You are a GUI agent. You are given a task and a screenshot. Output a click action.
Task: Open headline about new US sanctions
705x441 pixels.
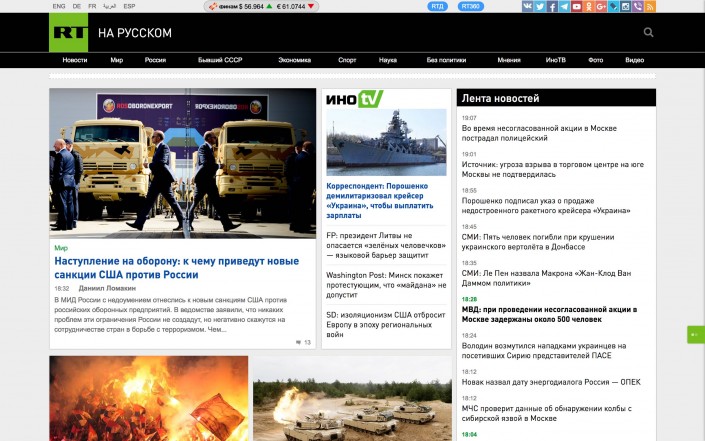point(176,267)
